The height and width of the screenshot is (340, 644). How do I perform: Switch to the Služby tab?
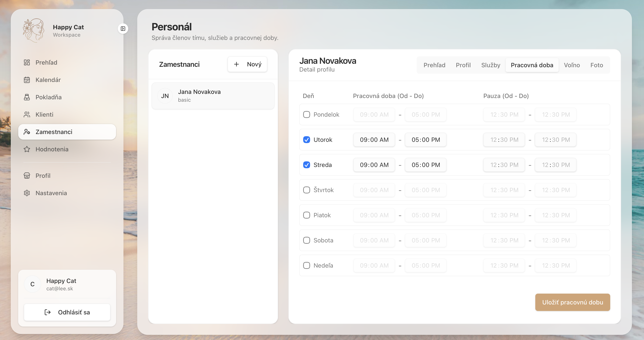pyautogui.click(x=490, y=65)
